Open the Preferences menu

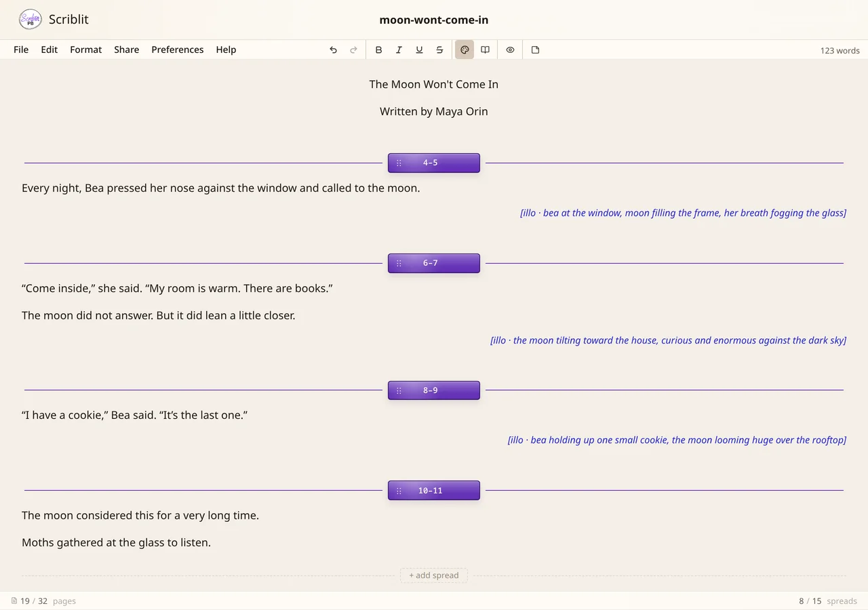(x=178, y=49)
